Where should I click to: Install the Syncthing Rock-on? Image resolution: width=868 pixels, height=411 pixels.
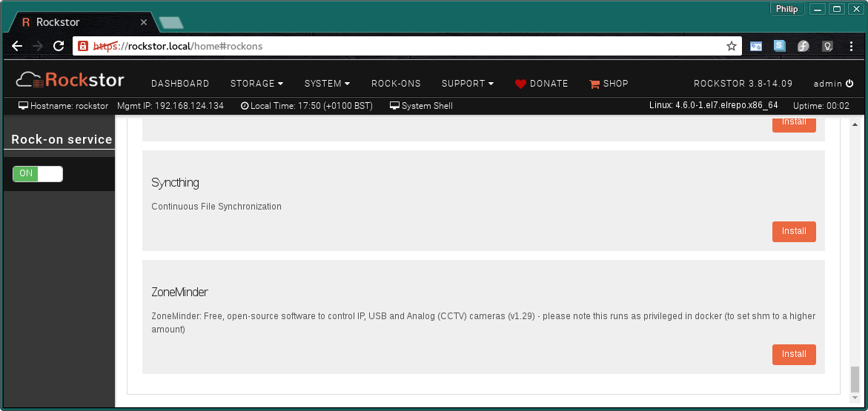[x=794, y=231]
